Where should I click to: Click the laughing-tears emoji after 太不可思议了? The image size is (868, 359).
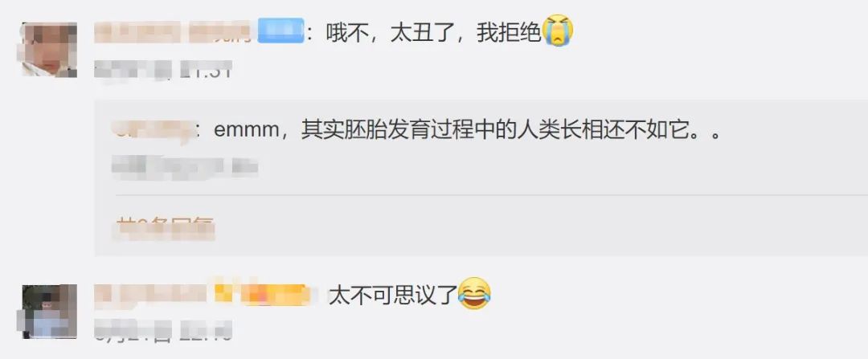(474, 294)
